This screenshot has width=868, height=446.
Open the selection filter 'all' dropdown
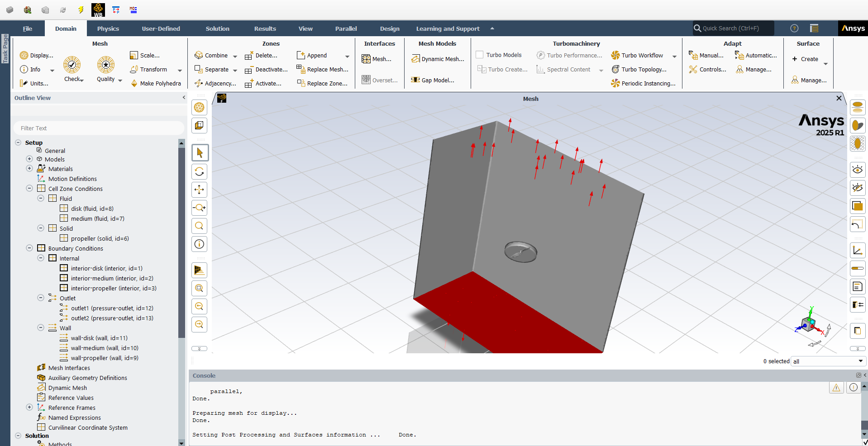click(x=828, y=361)
